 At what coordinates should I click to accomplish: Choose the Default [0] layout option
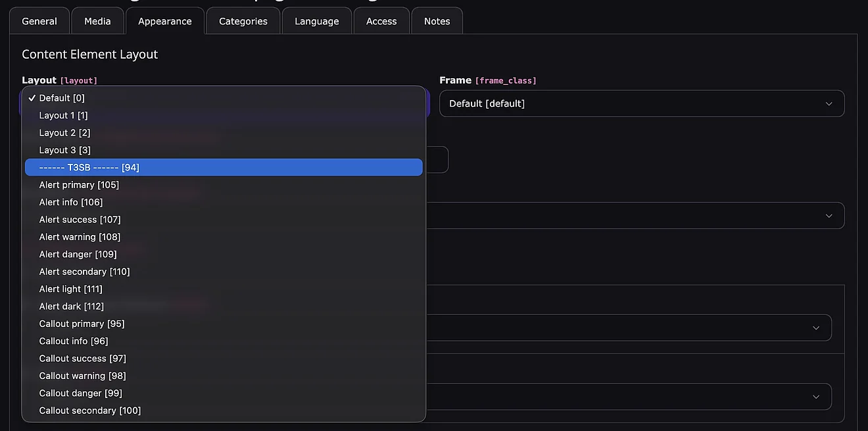[x=62, y=98]
